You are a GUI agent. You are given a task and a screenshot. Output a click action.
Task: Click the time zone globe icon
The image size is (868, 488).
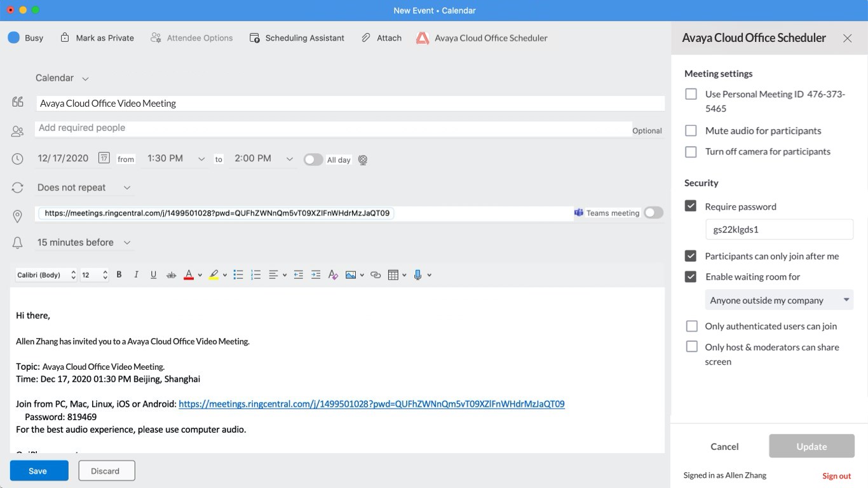[363, 160]
